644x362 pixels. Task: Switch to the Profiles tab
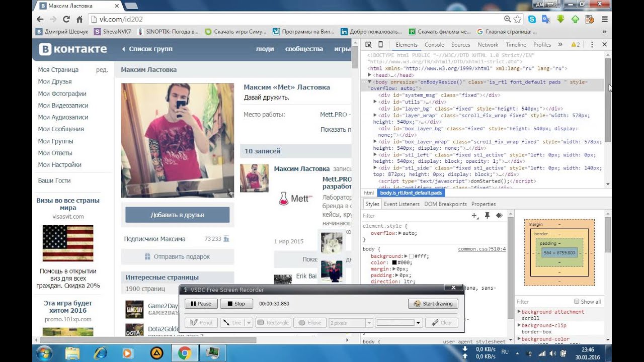pos(542,45)
